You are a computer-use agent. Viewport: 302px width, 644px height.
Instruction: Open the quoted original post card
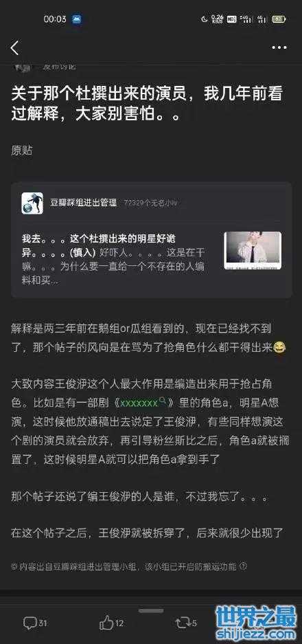pos(152,239)
